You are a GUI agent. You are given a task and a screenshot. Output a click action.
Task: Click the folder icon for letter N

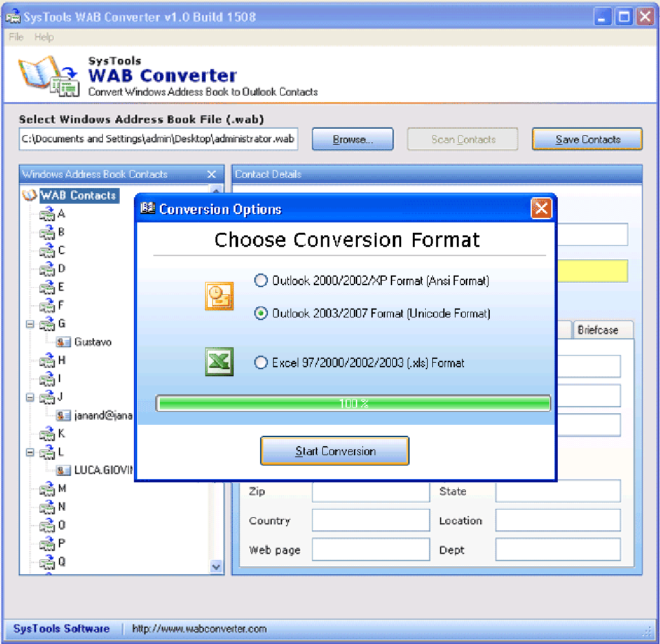(47, 508)
